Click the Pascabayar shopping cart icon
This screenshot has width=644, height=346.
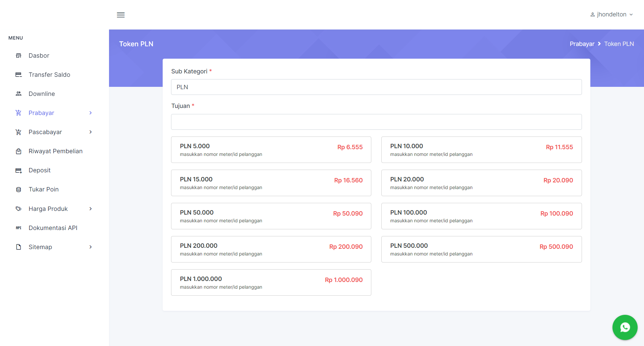[19, 132]
